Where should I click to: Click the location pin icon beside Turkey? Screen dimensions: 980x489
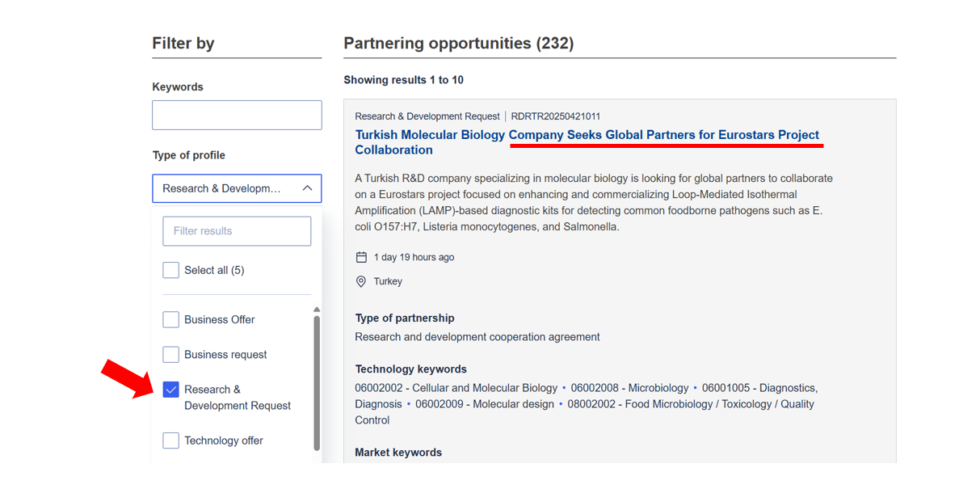click(x=361, y=281)
